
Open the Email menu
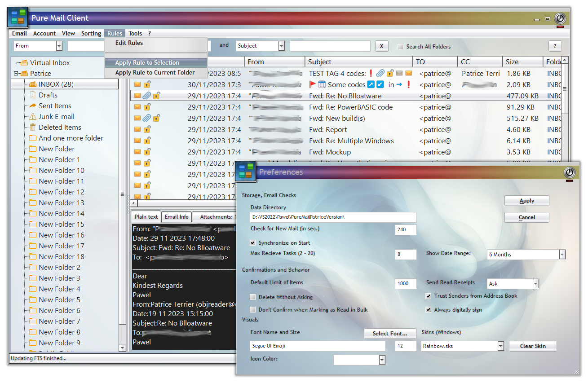tap(19, 33)
